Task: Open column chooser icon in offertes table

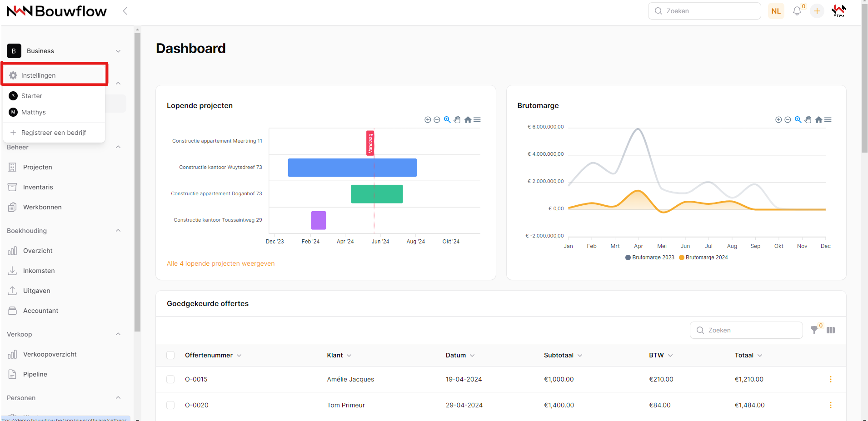Action: pyautogui.click(x=831, y=330)
